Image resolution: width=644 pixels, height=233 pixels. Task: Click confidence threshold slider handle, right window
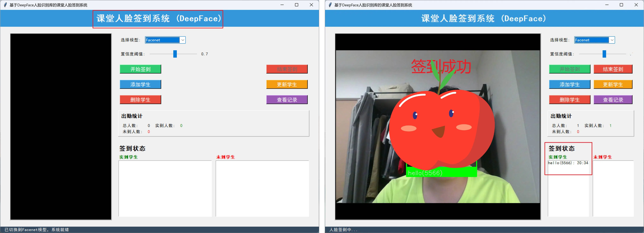click(604, 54)
